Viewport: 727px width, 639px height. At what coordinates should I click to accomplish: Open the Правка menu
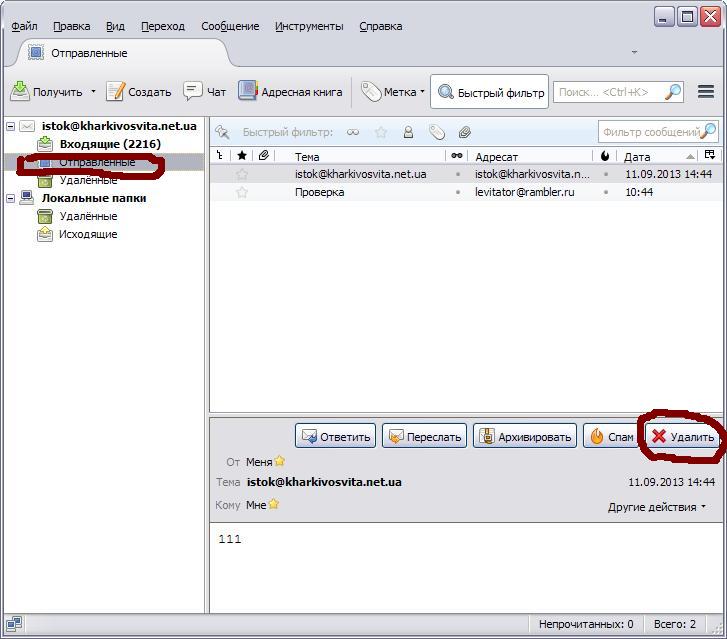pyautogui.click(x=71, y=26)
